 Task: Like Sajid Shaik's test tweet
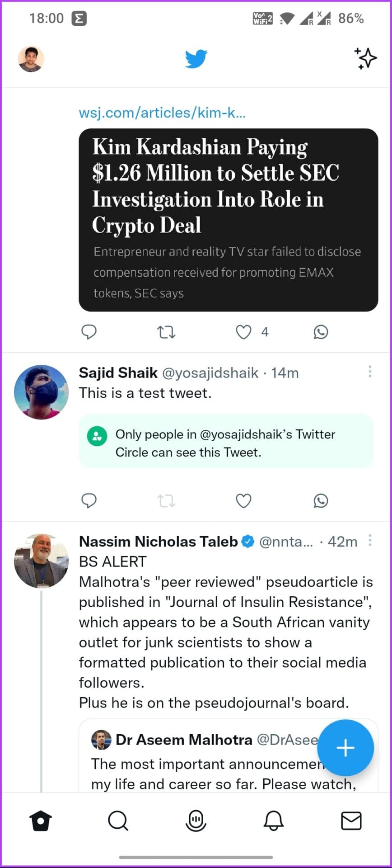click(x=244, y=501)
